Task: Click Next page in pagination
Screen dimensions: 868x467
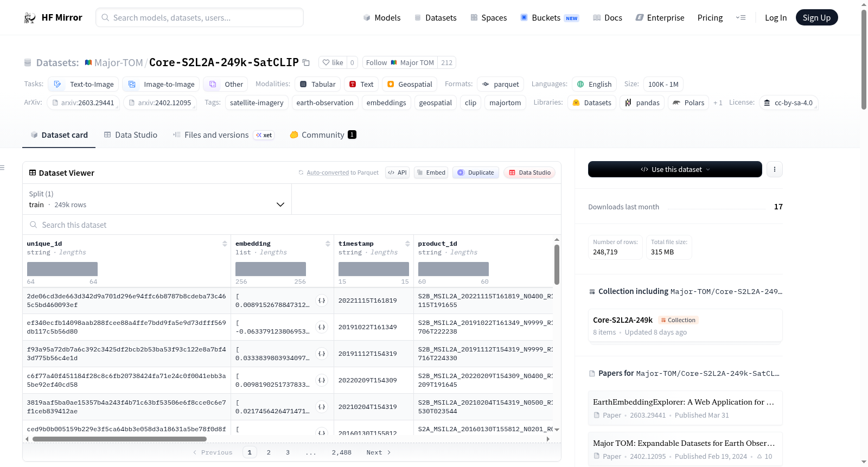Action: click(379, 452)
